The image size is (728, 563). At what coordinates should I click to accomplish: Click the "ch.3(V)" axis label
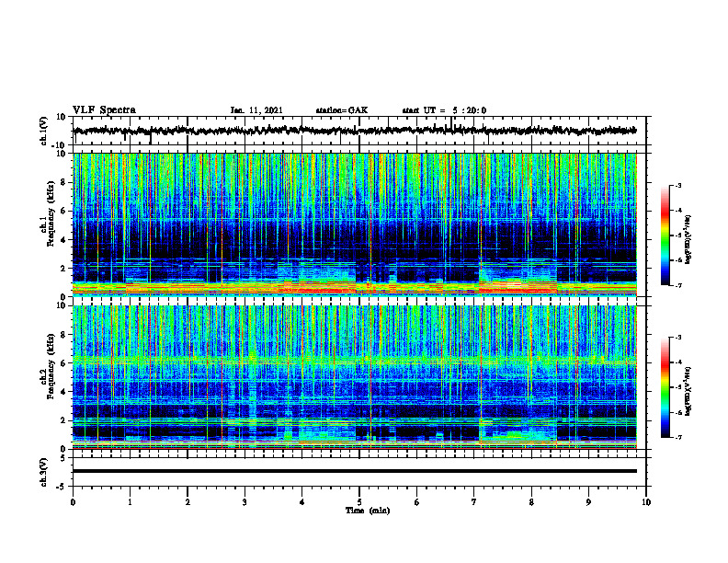44,473
